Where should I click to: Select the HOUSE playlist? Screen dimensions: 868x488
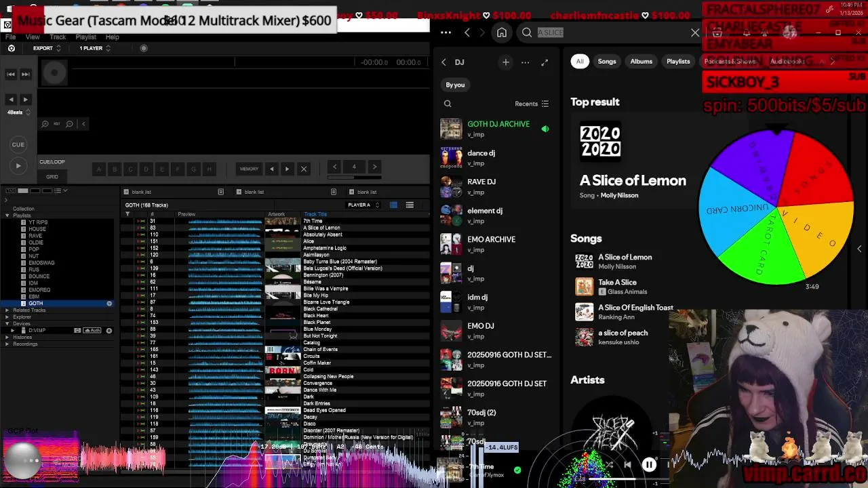(37, 229)
